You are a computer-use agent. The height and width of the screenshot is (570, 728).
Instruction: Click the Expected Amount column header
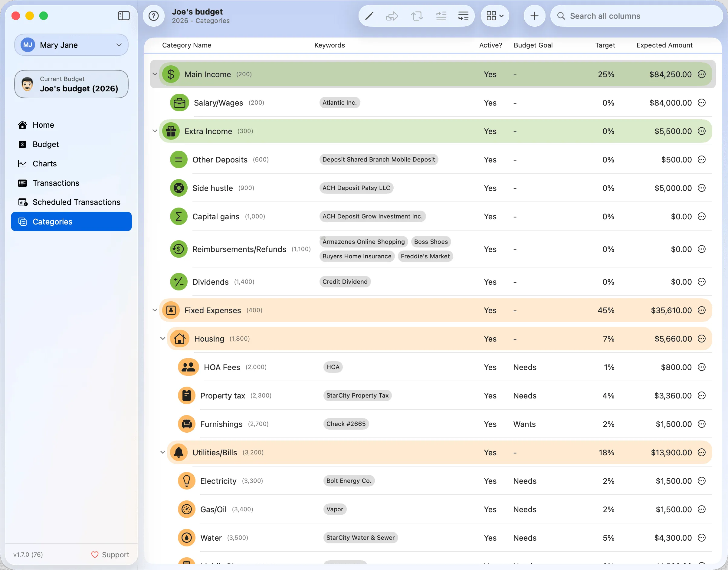click(664, 45)
